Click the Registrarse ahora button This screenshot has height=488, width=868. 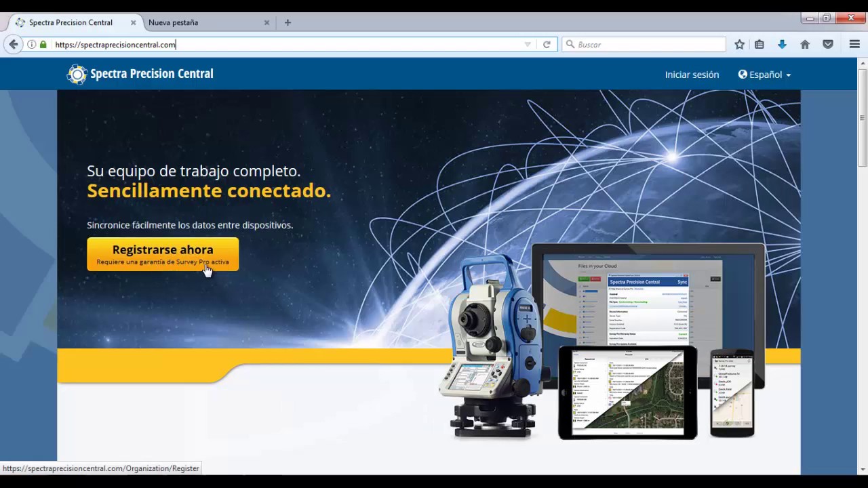tap(163, 254)
